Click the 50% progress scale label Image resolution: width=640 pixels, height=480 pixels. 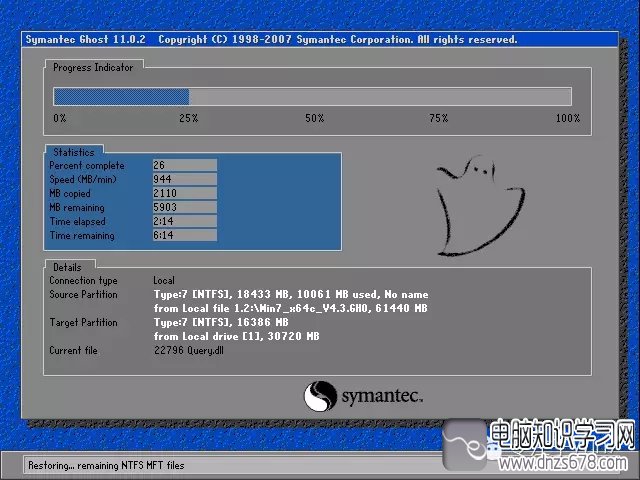coord(315,118)
